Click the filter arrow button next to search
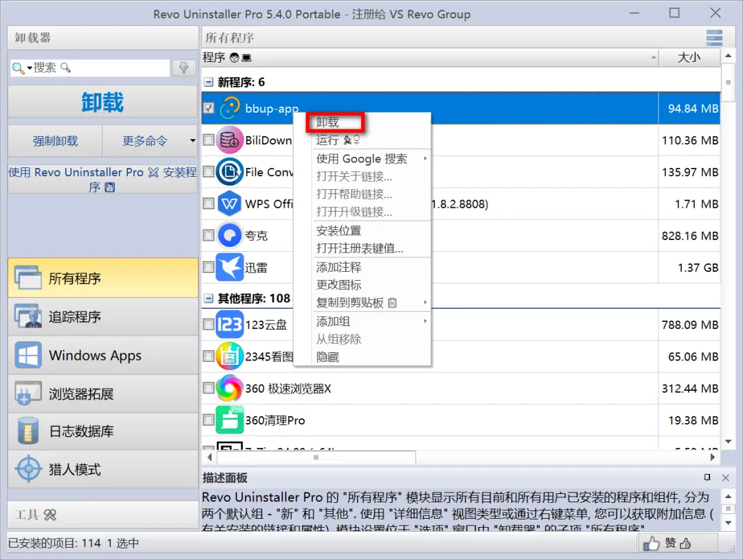Screen dimensions: 743x560 click(x=184, y=67)
